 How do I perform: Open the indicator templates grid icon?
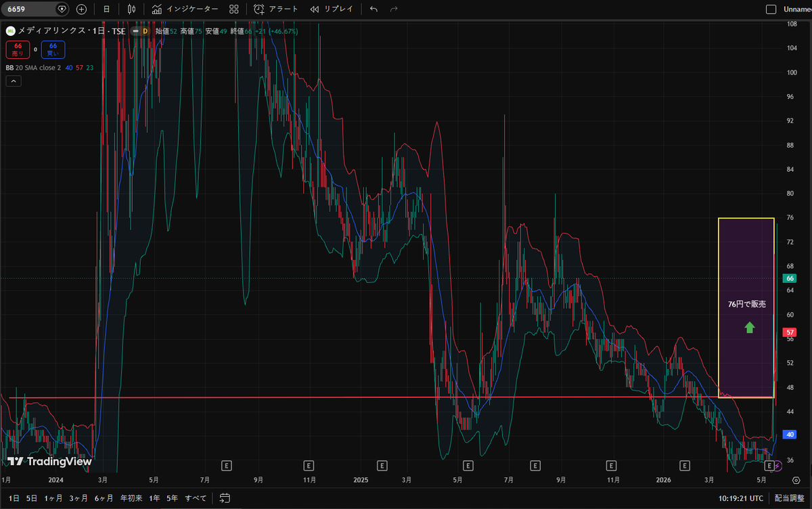[x=233, y=9]
